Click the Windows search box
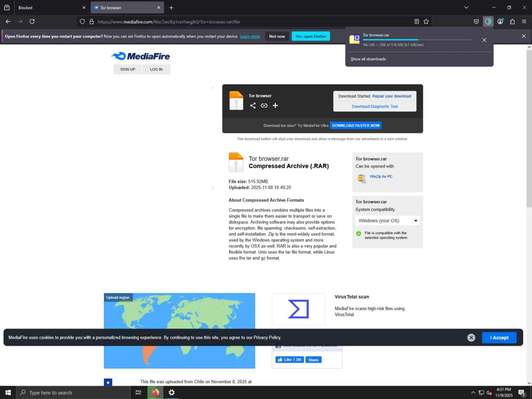This screenshot has height=399, width=532. pos(73,393)
